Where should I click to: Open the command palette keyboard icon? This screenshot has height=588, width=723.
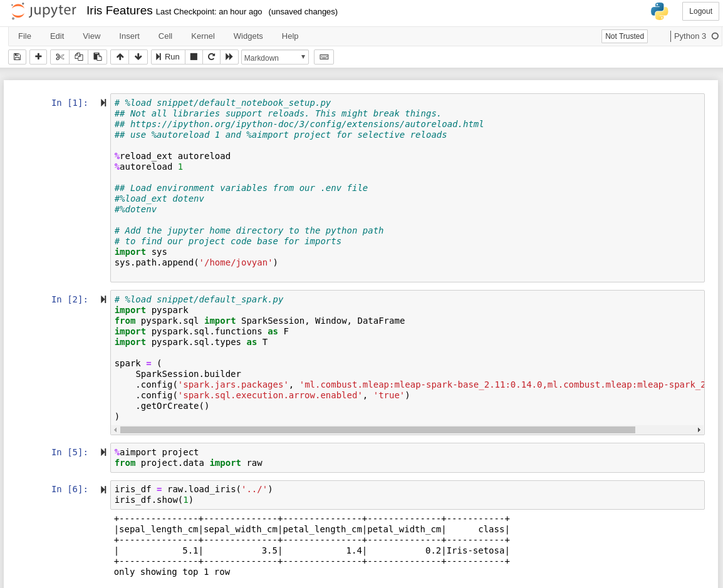[324, 57]
